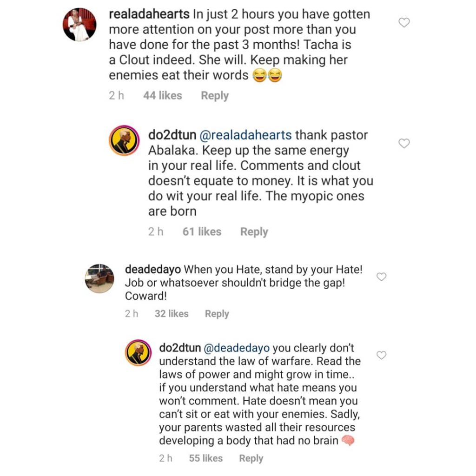Reply to do2dtun's 61-likes comment

[x=254, y=231]
